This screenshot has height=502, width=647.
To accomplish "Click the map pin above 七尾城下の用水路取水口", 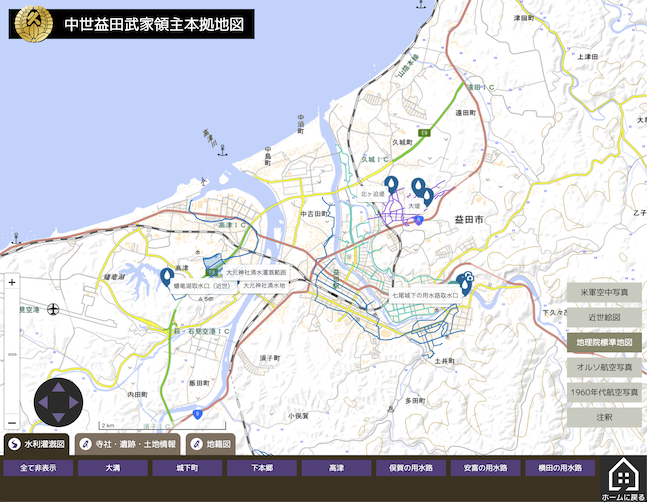I will click(x=464, y=283).
